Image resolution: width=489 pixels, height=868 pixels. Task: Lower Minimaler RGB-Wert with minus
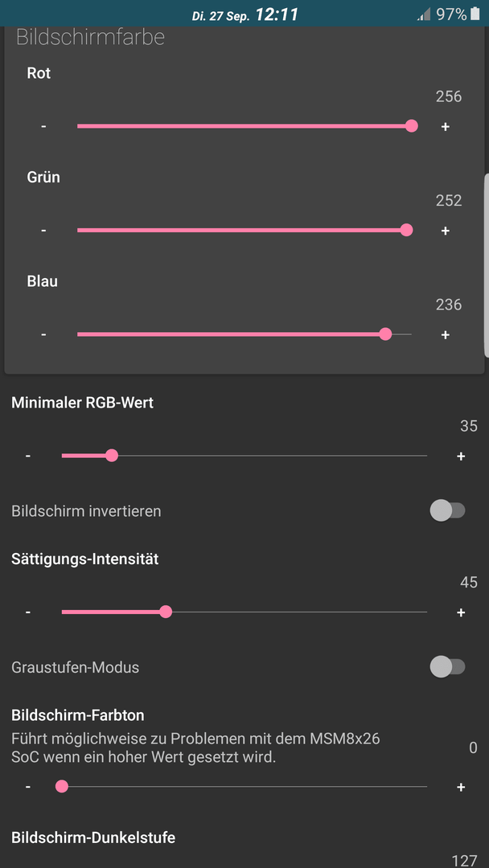pos(27,456)
